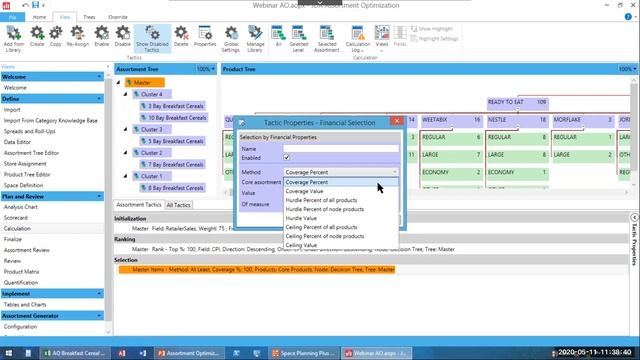Open tactic Properties from ribbon

[x=205, y=37]
